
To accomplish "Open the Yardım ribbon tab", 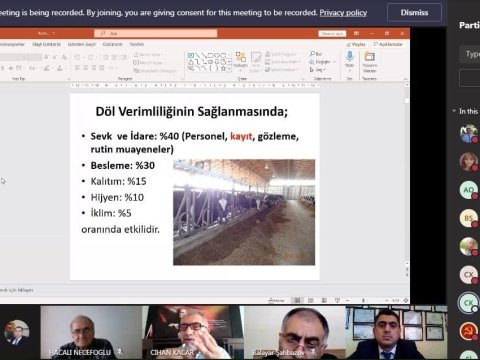I will [136, 44].
